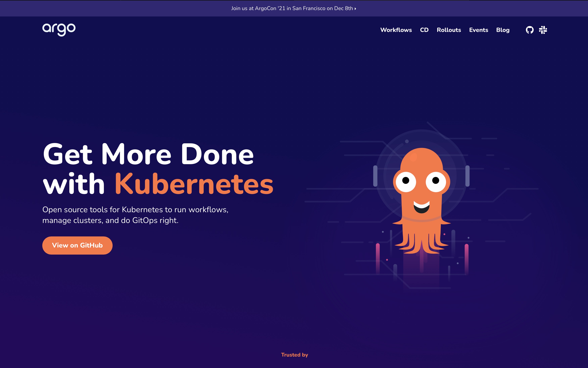588x368 pixels.
Task: Click the orange "Kubernetes" headline word
Action: click(x=194, y=183)
